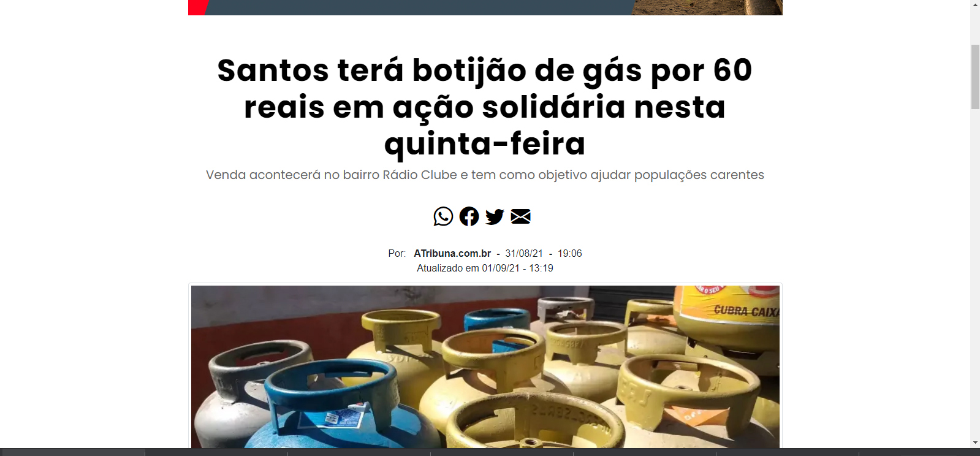Click the scrollbar down arrow
This screenshot has height=456, width=980.
coord(975,443)
